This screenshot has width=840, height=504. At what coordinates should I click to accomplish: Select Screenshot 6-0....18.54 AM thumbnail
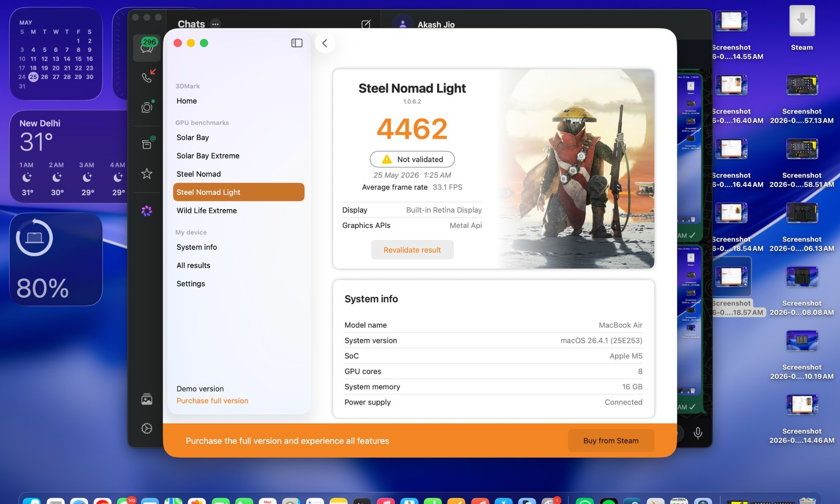(x=732, y=213)
